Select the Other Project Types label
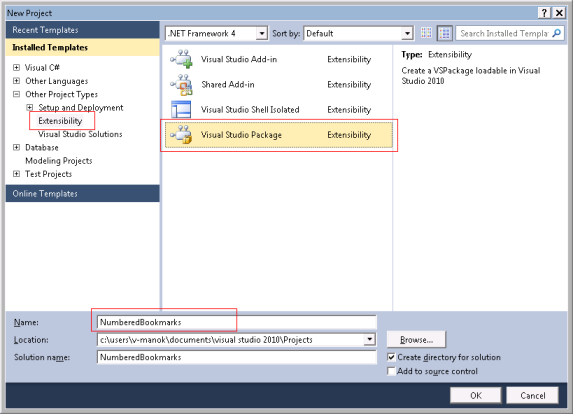Viewport: 573px width, 414px height. (x=61, y=94)
